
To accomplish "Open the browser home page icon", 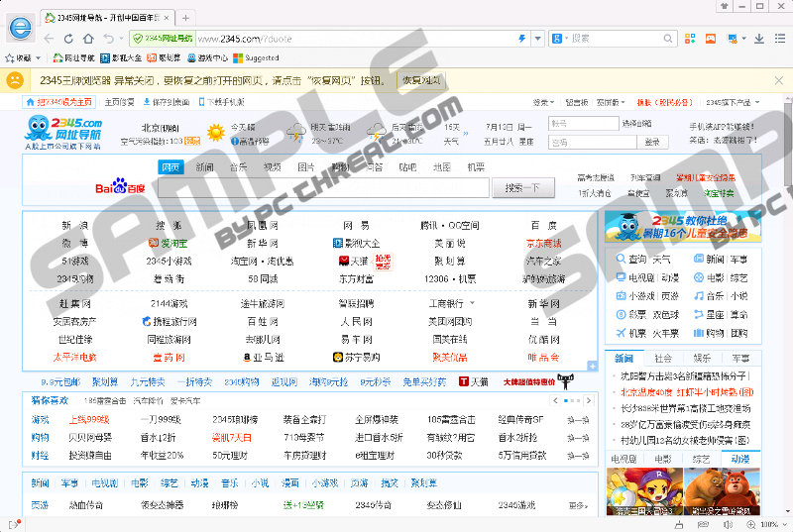I will 88,39.
